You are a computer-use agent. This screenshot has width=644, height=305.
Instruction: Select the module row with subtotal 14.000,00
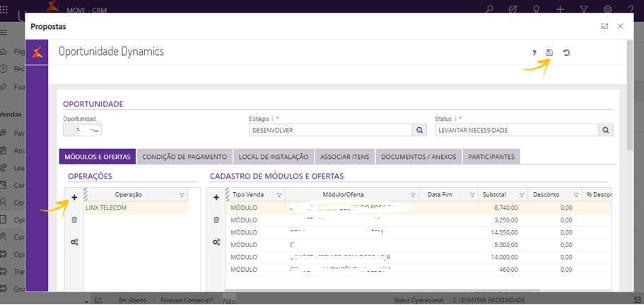418,257
